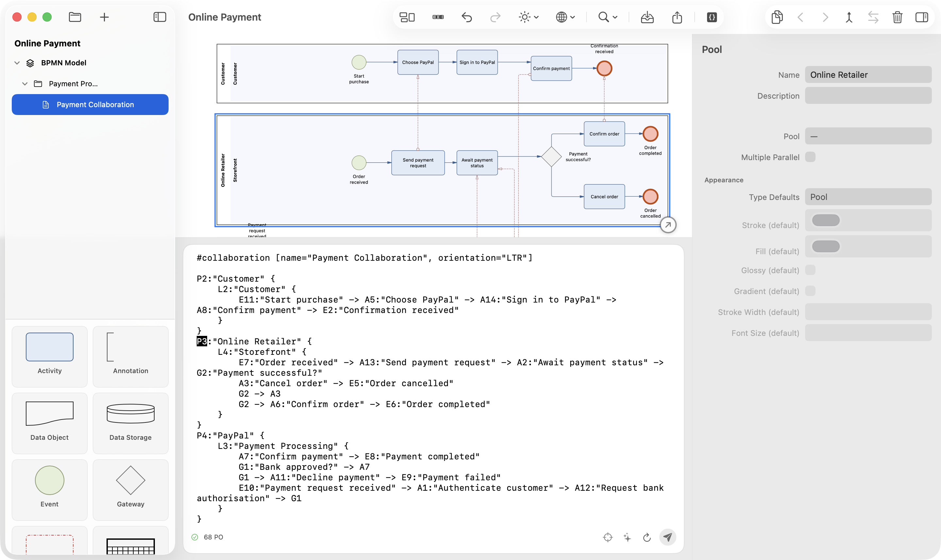The height and width of the screenshot is (560, 941).
Task: Pick the Activity shape from palette
Action: point(49,356)
